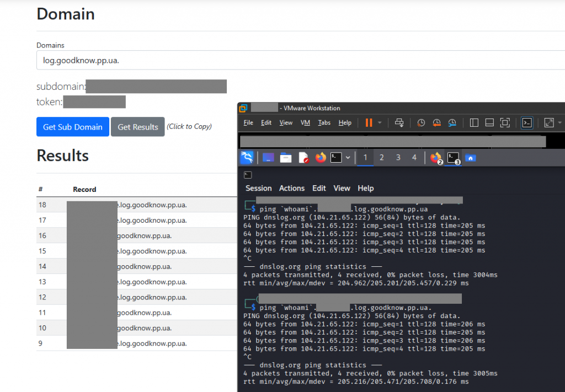Click row number 14 in results table
This screenshot has width=565, height=392.
pos(42,266)
